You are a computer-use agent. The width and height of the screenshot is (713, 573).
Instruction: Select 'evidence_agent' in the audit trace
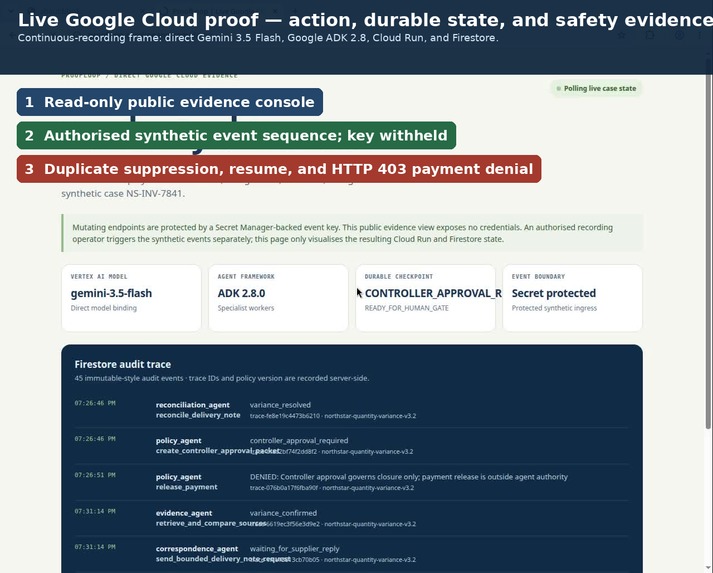tap(184, 513)
